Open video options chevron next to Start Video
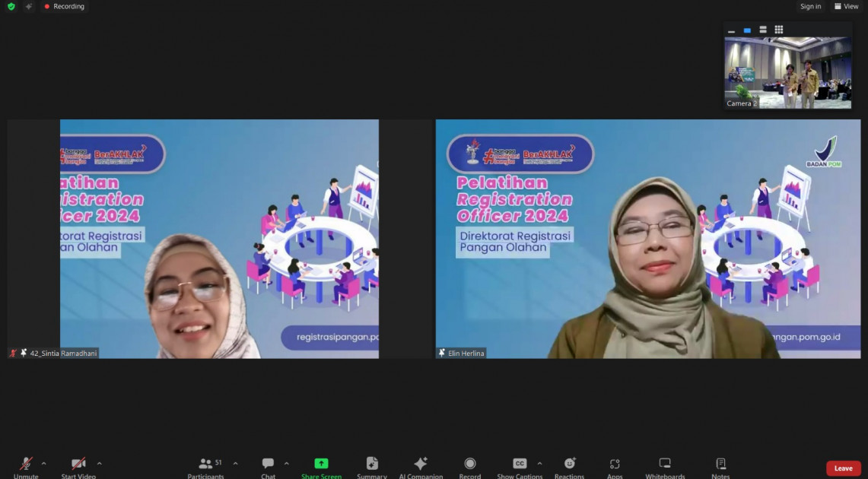Screen dimensions: 868x479 pyautogui.click(x=97, y=462)
